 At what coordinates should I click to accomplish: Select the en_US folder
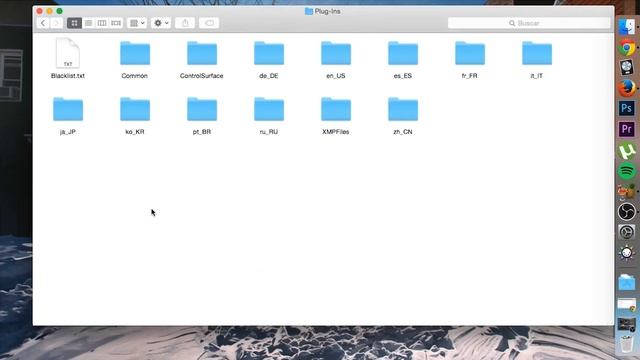336,53
